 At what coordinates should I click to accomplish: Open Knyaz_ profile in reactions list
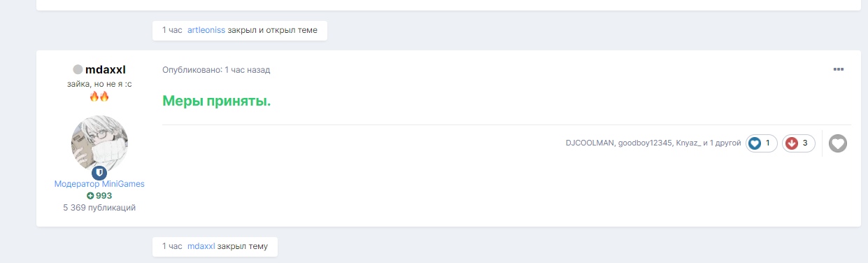[x=688, y=143]
